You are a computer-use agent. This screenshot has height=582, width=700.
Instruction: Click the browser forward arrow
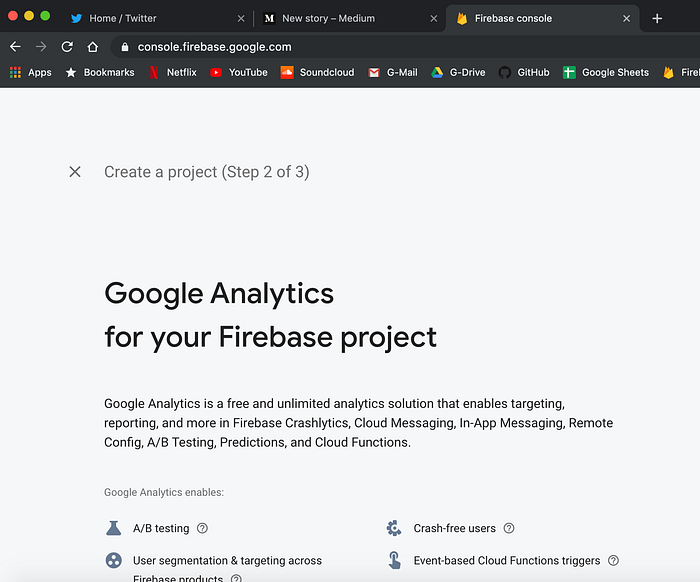pyautogui.click(x=41, y=46)
